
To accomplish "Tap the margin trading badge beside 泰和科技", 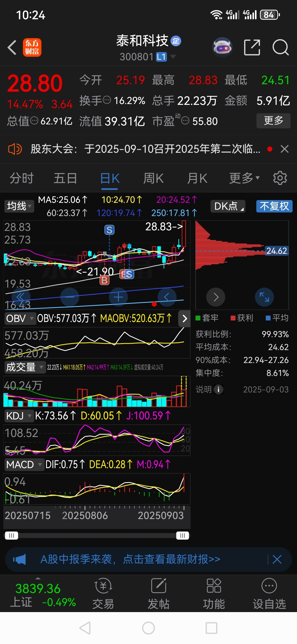I will (176, 41).
